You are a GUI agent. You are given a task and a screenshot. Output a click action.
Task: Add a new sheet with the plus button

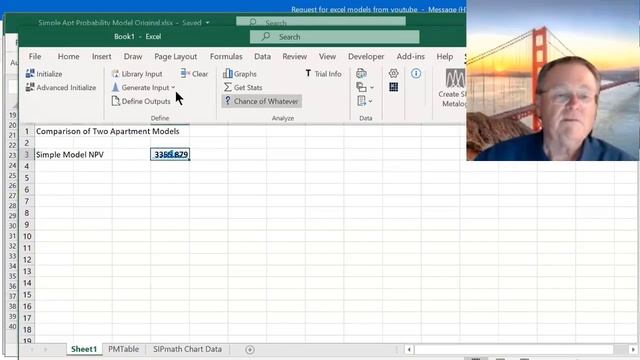point(250,349)
